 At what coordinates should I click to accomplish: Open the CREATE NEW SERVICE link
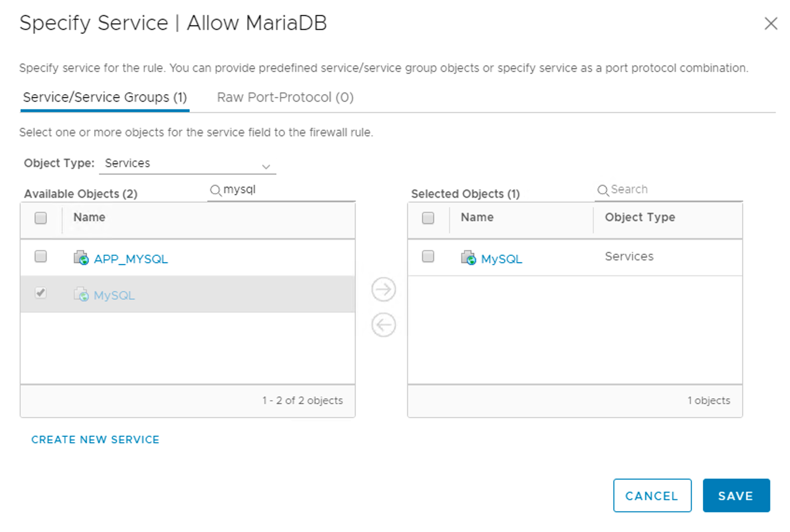tap(95, 440)
